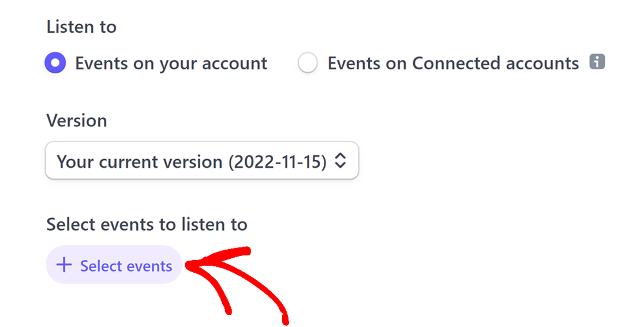Click the "Select events" purple link text
This screenshot has height=327, width=644.
[126, 266]
